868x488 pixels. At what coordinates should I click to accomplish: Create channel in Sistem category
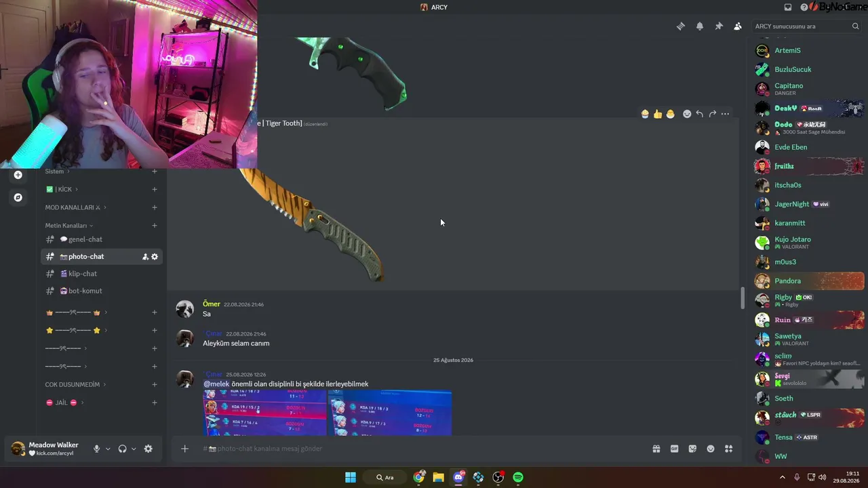pos(155,171)
